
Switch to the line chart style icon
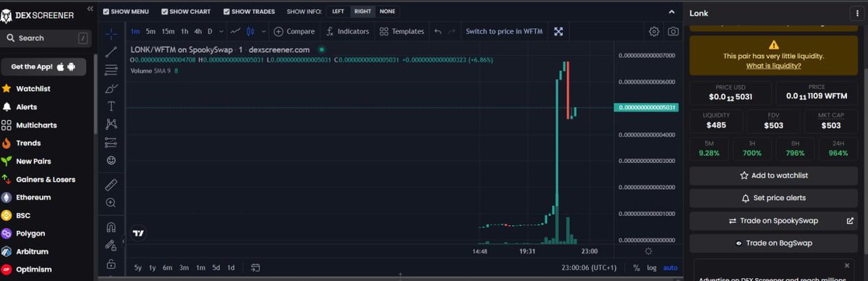235,32
